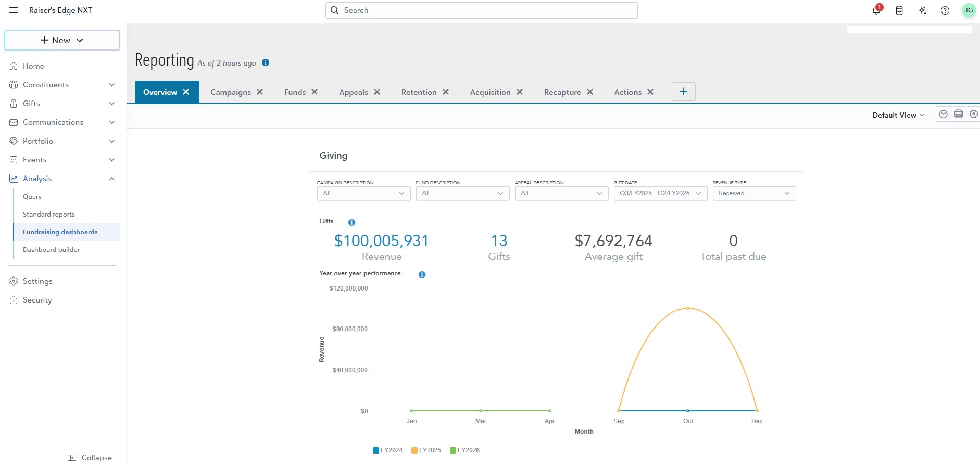Screen dimensions: 980x466
Task: Click the Home icon in sidebar
Action: (14, 66)
